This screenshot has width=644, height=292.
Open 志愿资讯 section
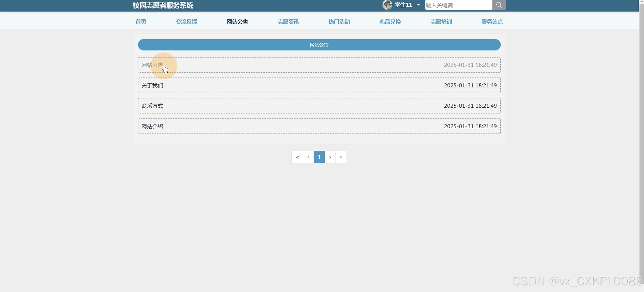click(x=288, y=22)
